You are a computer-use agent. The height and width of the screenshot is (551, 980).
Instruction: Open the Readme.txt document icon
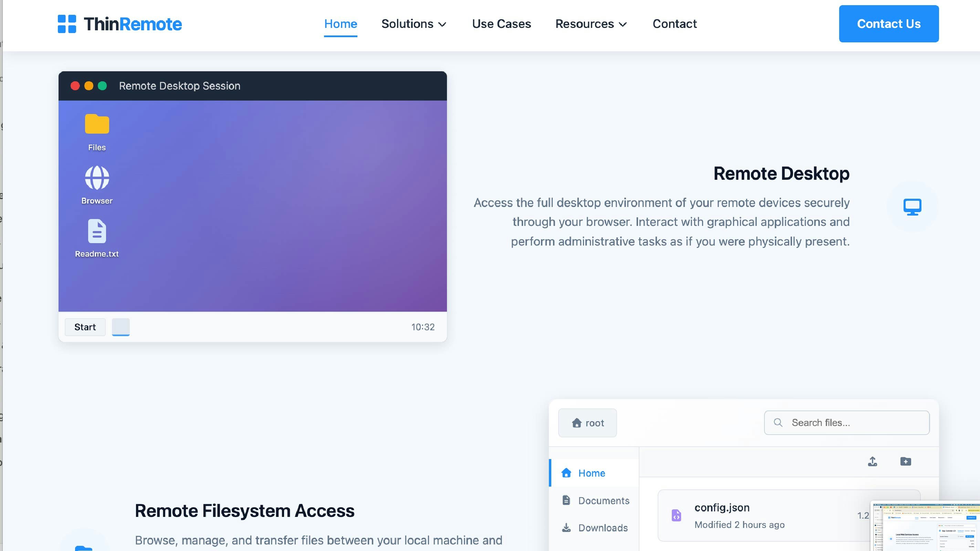tap(97, 231)
